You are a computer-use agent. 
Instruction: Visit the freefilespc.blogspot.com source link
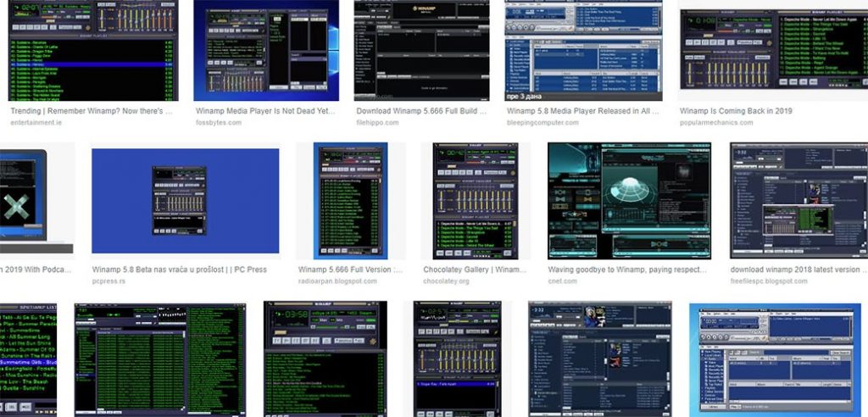pos(768,281)
